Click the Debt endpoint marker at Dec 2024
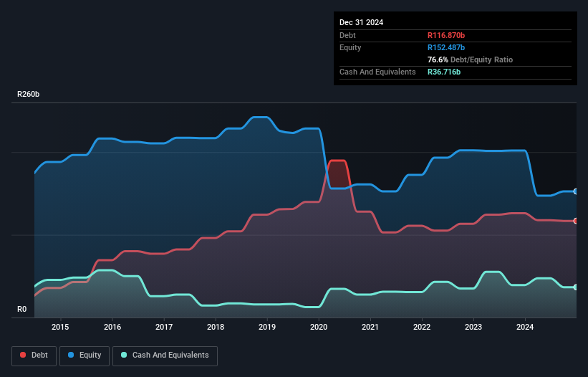Screen dimensions: 588x377 576,221
